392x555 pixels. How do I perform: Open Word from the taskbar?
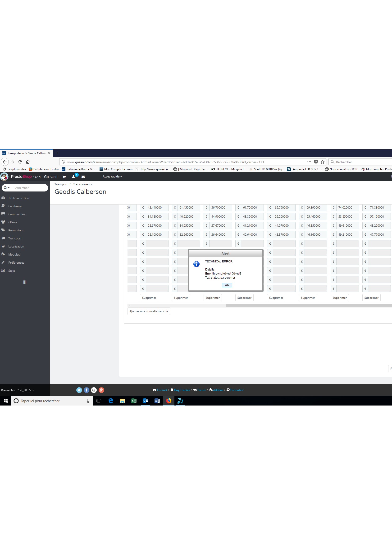pos(157,401)
